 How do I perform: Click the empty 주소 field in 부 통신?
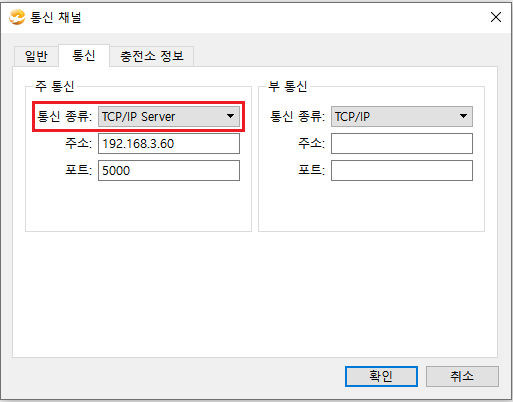pos(402,144)
